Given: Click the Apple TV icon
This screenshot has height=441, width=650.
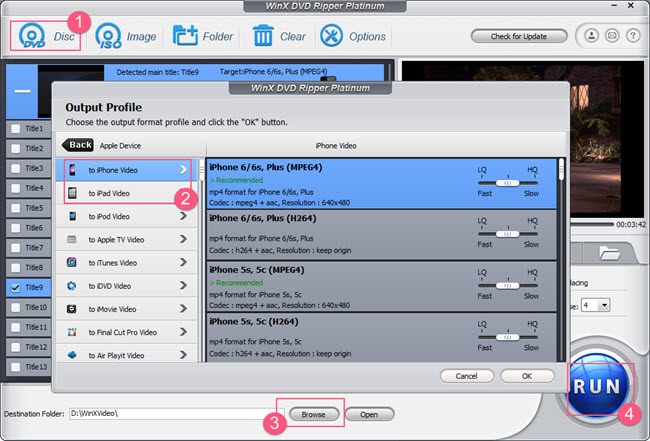Looking at the screenshot, I should (72, 239).
